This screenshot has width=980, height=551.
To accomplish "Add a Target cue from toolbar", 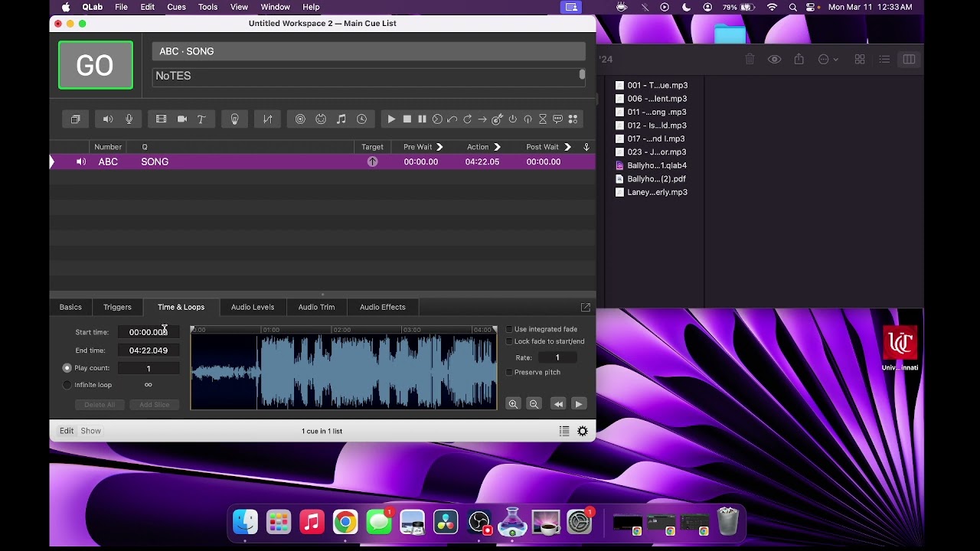I will 497,119.
